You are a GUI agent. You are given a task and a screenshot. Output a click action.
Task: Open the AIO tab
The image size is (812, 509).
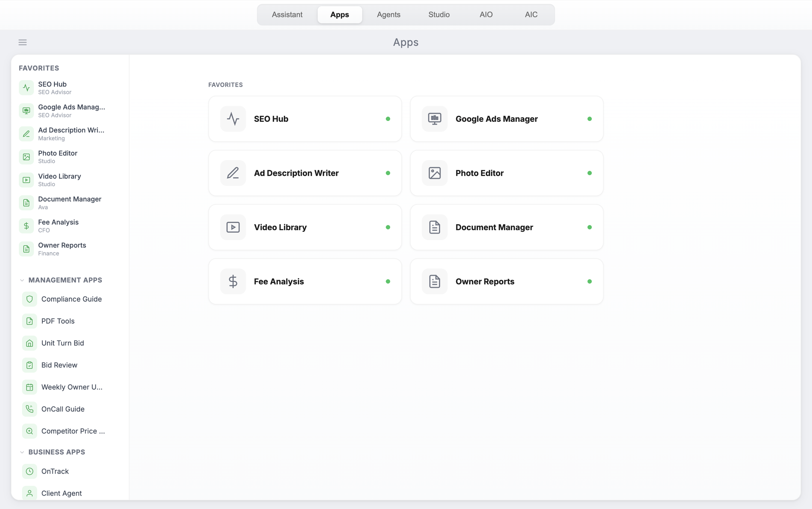pyautogui.click(x=486, y=15)
